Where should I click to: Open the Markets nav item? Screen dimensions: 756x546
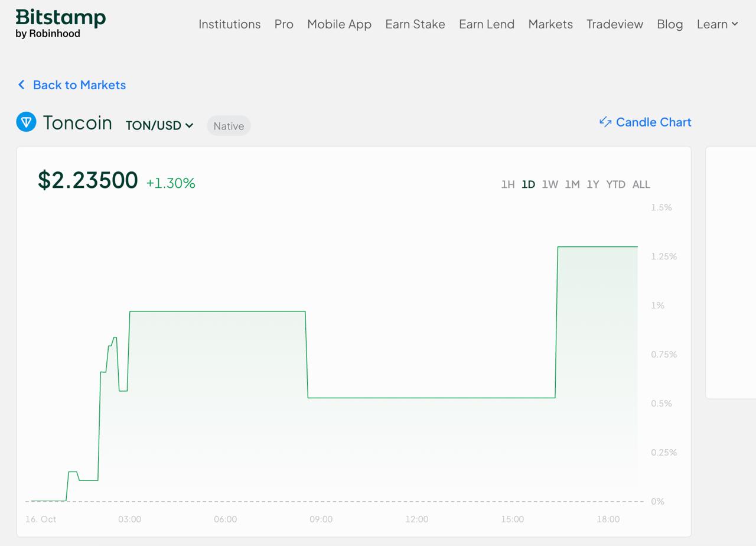[x=550, y=24]
